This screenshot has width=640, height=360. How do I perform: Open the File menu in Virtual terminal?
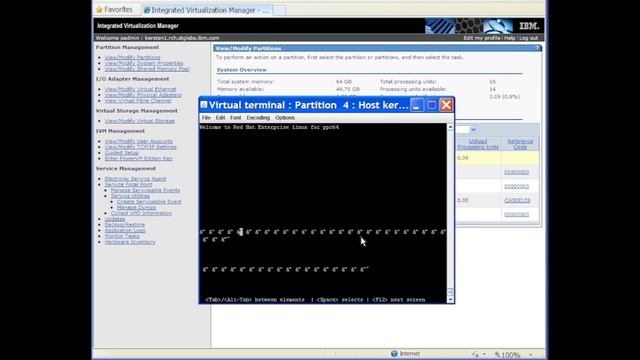206,118
